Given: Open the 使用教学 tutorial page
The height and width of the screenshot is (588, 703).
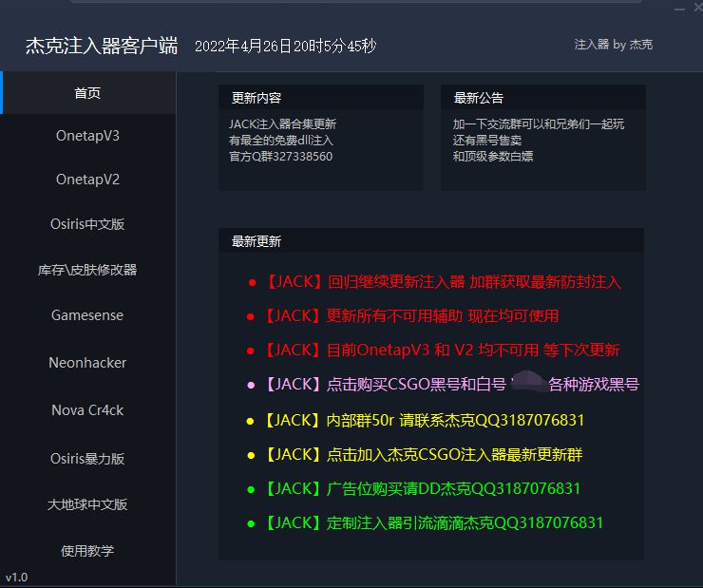Looking at the screenshot, I should (x=87, y=551).
